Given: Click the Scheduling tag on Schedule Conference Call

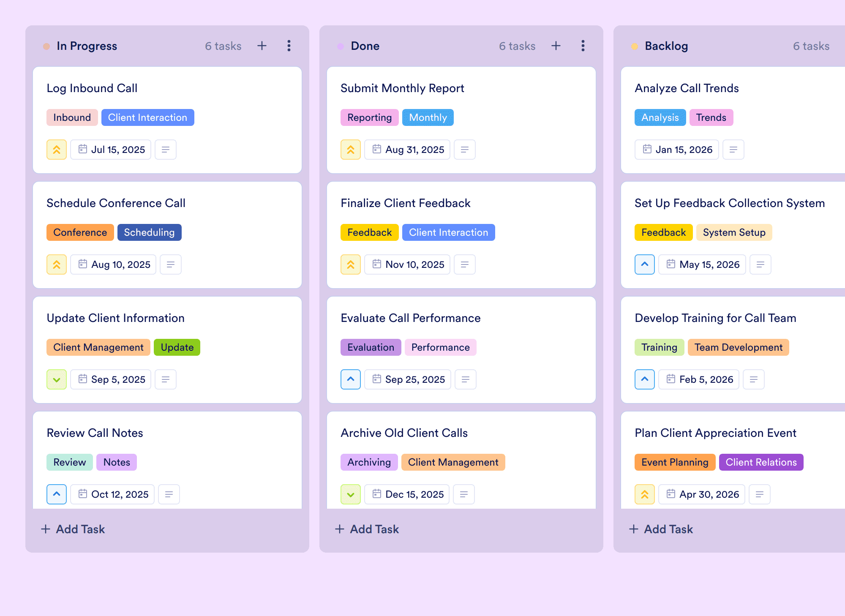Looking at the screenshot, I should coord(150,232).
